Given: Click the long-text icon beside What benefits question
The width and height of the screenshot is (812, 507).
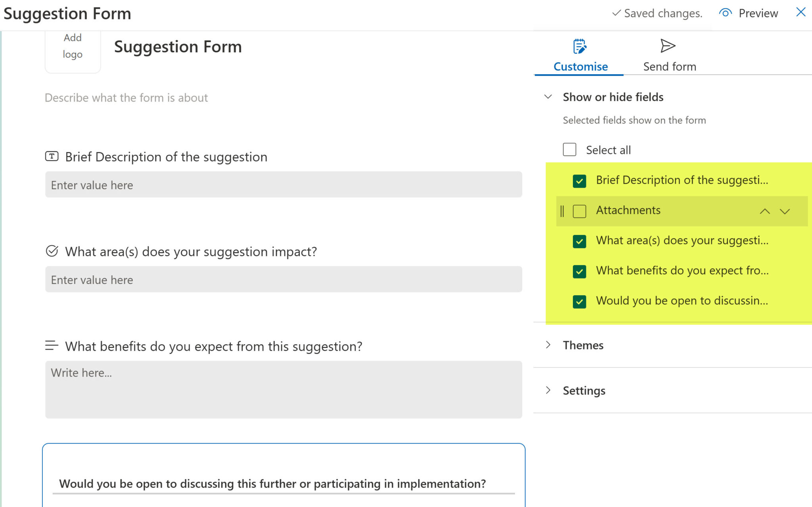Looking at the screenshot, I should point(52,345).
